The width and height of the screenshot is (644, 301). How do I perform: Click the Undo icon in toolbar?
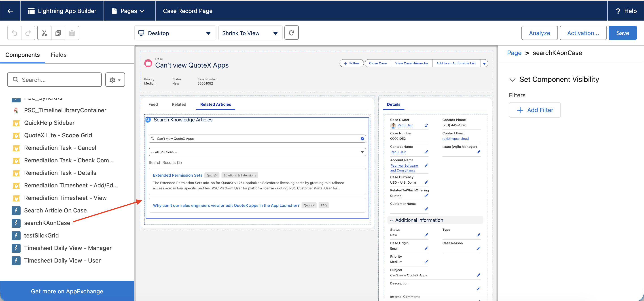tap(14, 33)
